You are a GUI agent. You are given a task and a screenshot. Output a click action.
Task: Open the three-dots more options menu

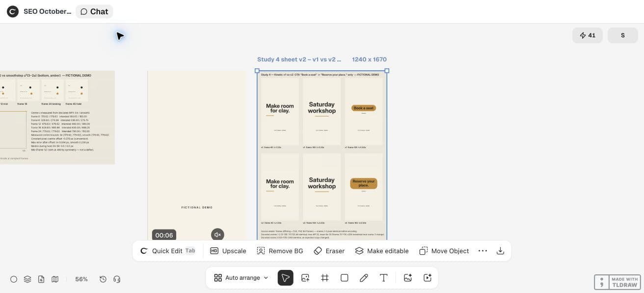point(483,251)
